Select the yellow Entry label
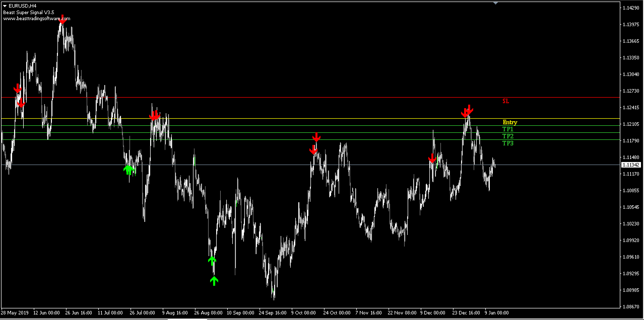This screenshot has height=320, width=644. [x=510, y=122]
